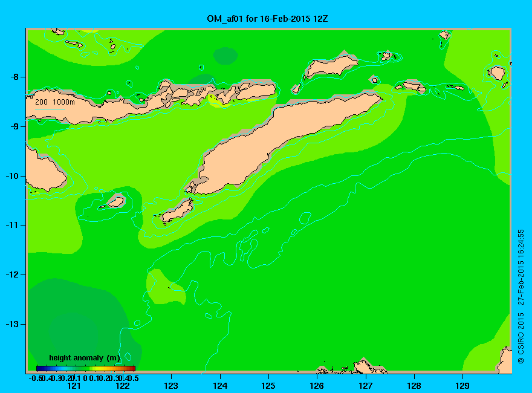Click longitude label '127'

(365, 386)
